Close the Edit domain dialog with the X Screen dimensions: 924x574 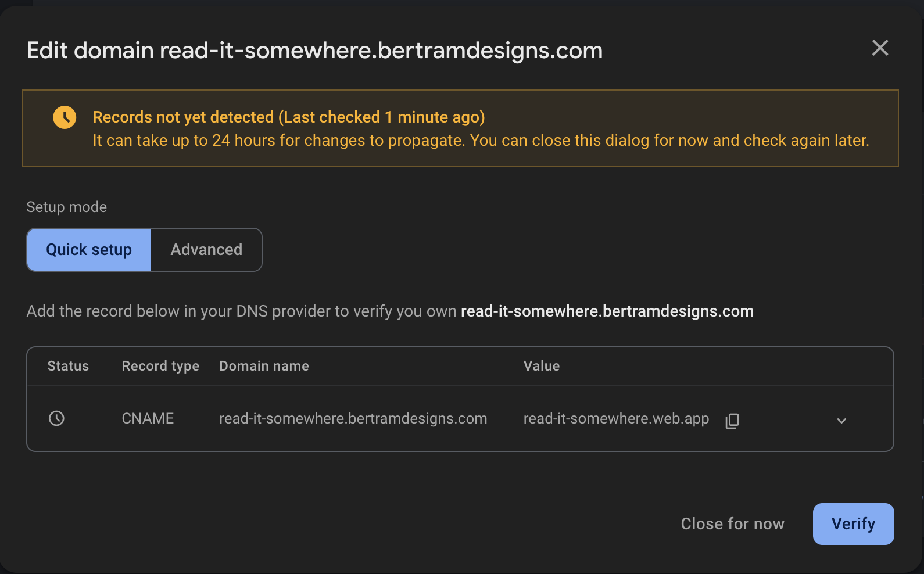pos(880,48)
